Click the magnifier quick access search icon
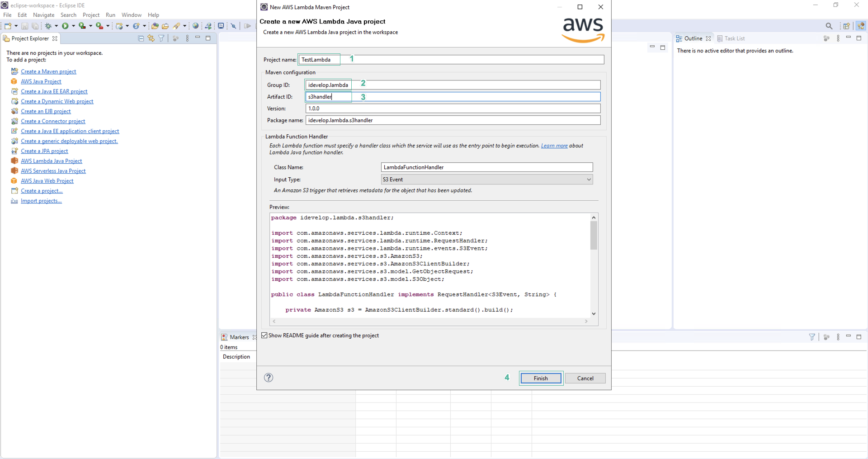 pos(829,26)
